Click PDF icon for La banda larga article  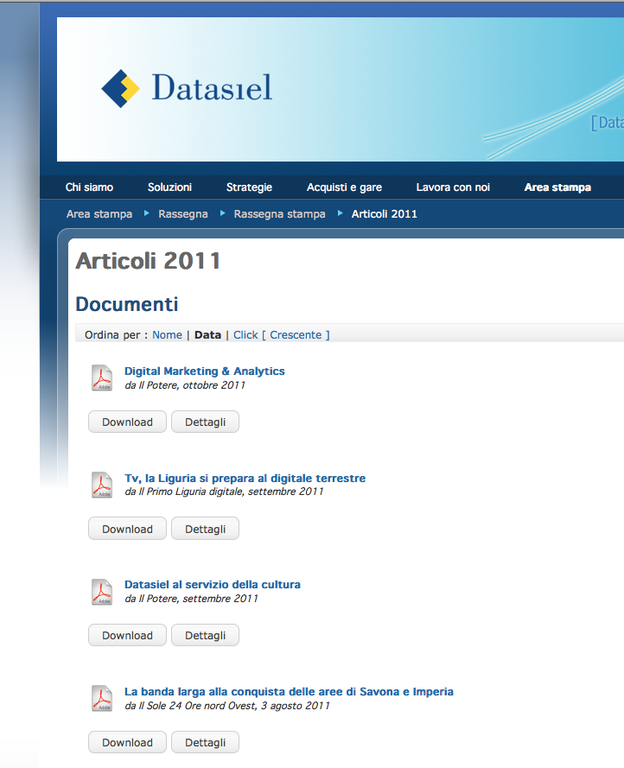(x=102, y=698)
